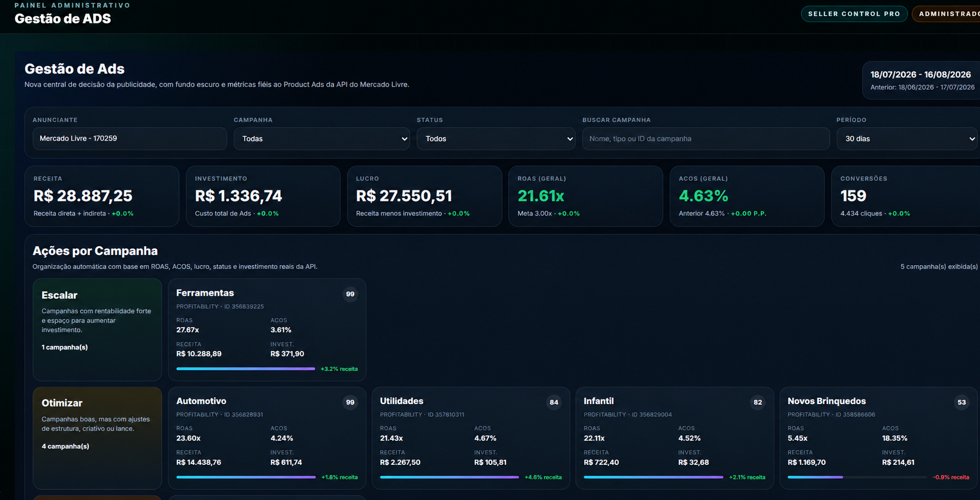The image size is (980, 500).
Task: Open the Status dropdown showing Todos
Action: [496, 138]
